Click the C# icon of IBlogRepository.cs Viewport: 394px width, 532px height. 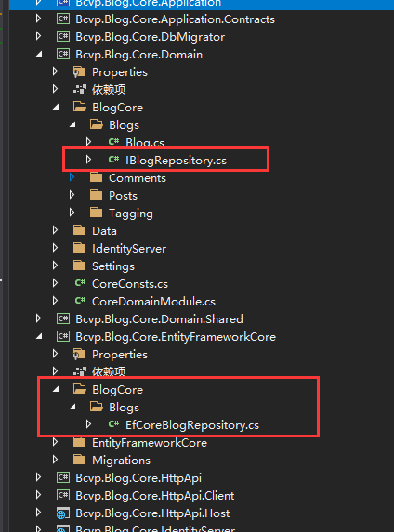pyautogui.click(x=113, y=159)
